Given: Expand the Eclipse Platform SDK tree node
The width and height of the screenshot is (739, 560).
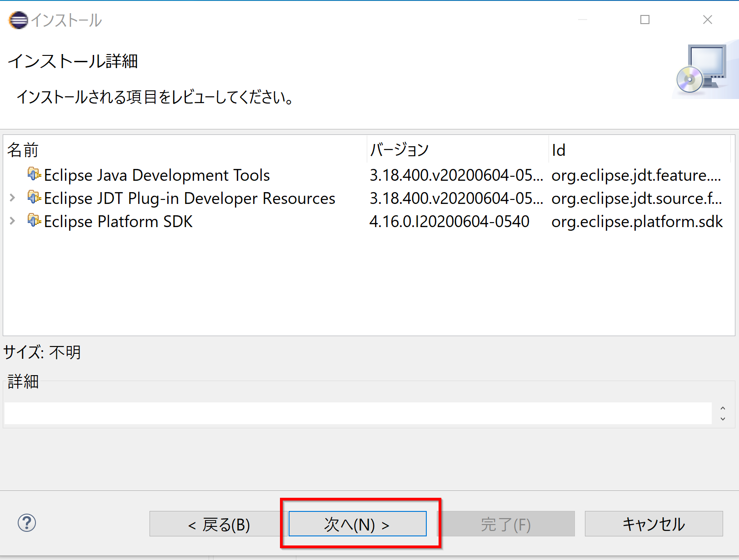Looking at the screenshot, I should click(x=13, y=221).
